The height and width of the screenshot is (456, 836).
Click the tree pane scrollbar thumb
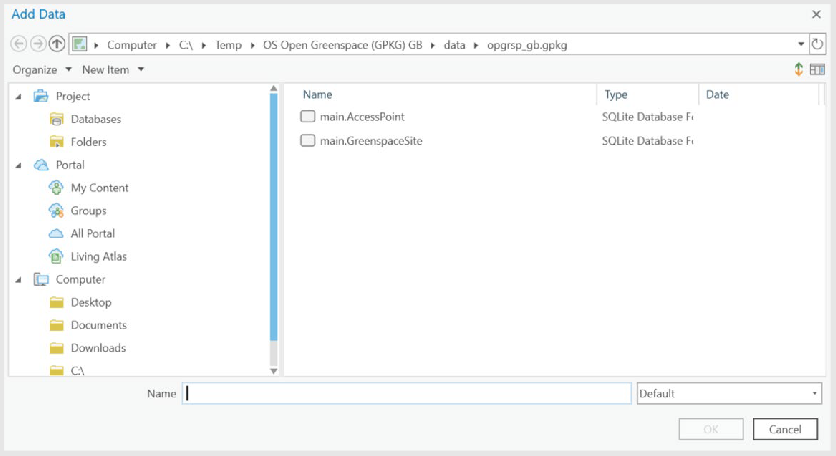[274, 217]
